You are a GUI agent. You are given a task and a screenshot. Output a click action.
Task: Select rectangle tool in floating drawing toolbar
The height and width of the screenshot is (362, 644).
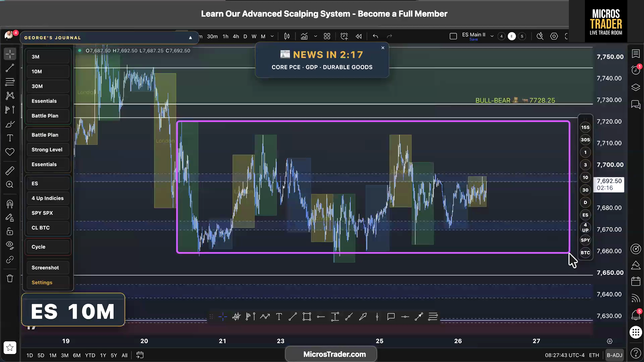[307, 317]
